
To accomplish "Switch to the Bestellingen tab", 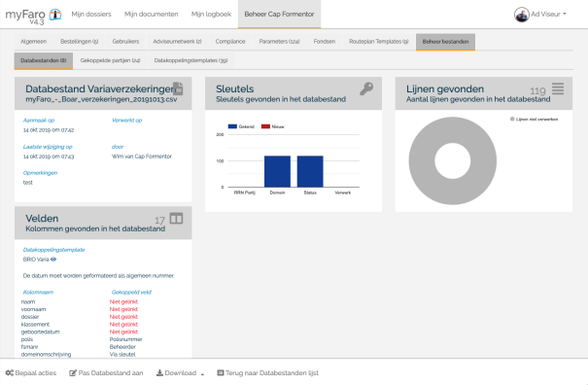I will click(79, 42).
